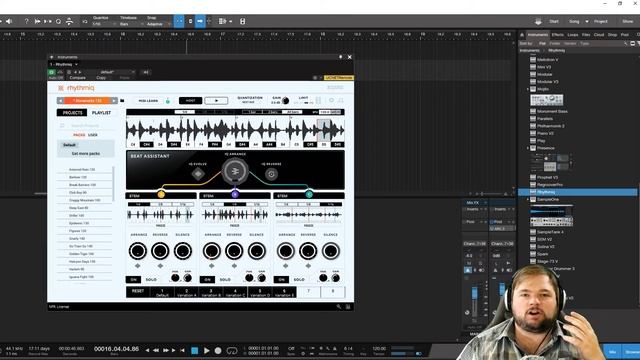Switch to the Cloud browser tab

(599, 35)
